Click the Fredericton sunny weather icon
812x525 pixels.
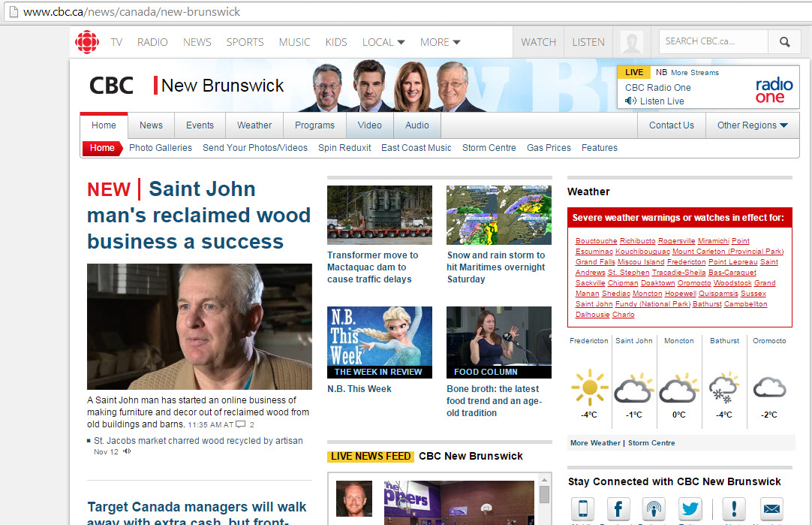click(589, 387)
